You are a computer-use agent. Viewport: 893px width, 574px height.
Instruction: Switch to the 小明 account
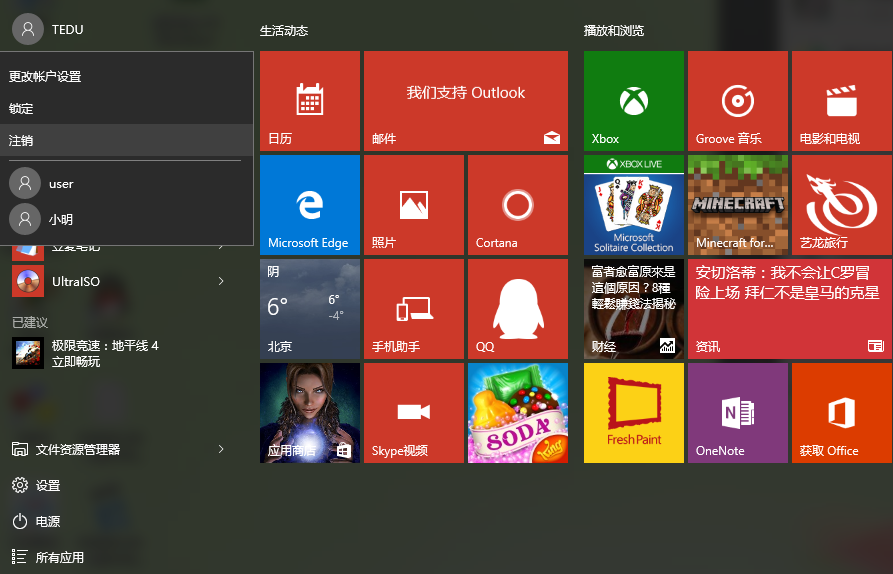126,219
